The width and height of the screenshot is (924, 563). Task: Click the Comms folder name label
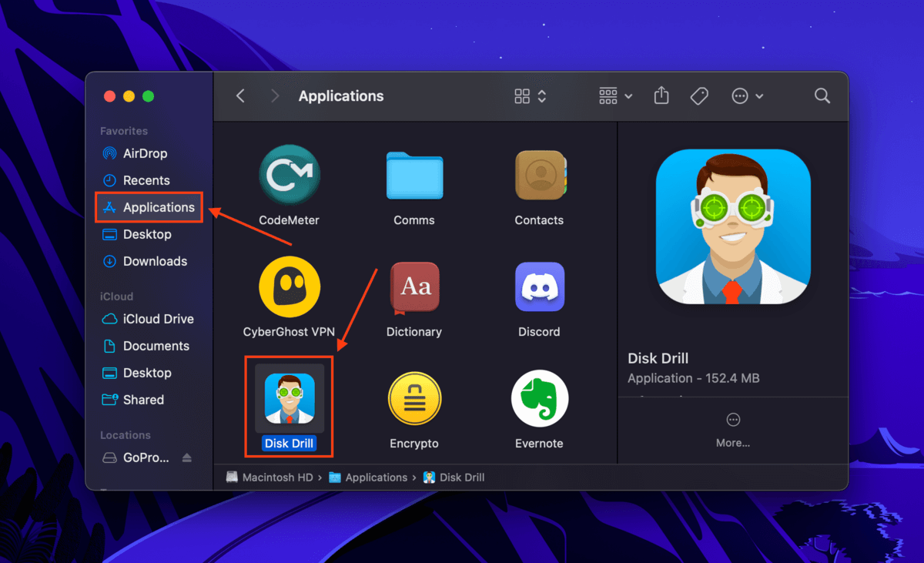[414, 220]
